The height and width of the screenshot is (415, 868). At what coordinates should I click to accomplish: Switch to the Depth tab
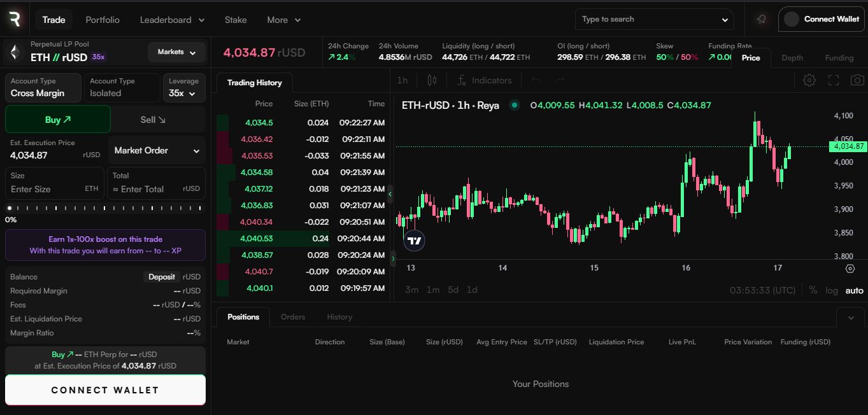tap(792, 58)
